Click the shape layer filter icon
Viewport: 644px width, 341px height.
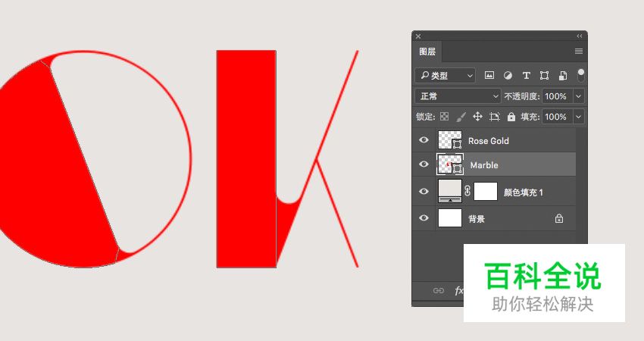click(544, 76)
